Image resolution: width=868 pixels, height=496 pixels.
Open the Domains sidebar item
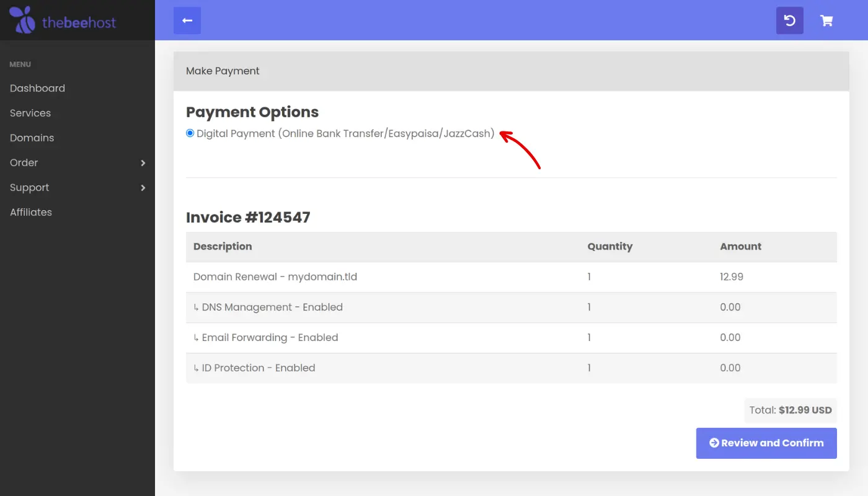(x=32, y=138)
